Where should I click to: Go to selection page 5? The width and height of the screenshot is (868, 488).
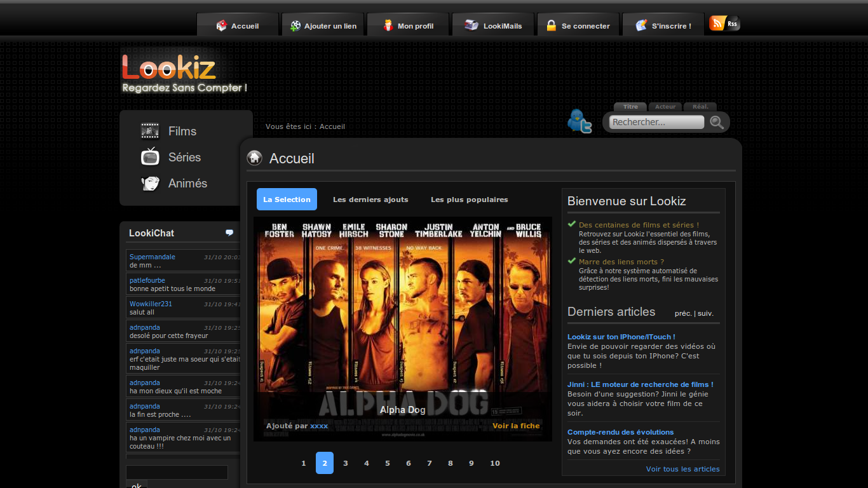pos(388,463)
